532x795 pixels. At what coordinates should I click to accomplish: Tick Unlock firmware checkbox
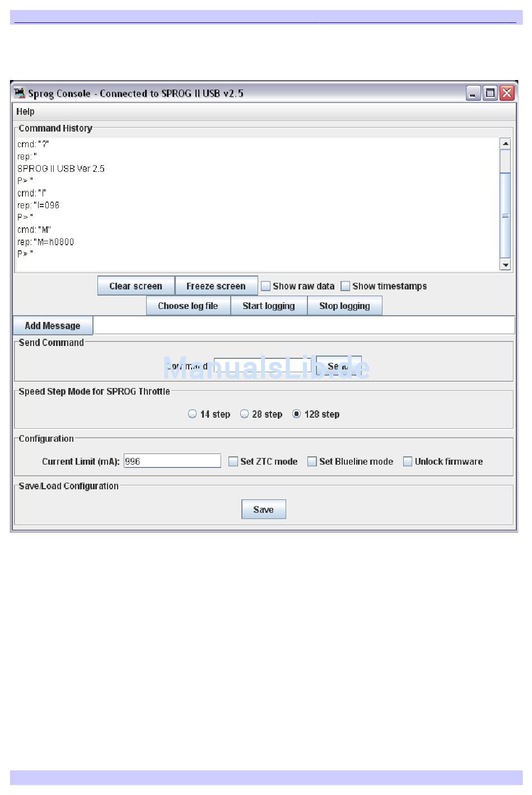tap(408, 461)
